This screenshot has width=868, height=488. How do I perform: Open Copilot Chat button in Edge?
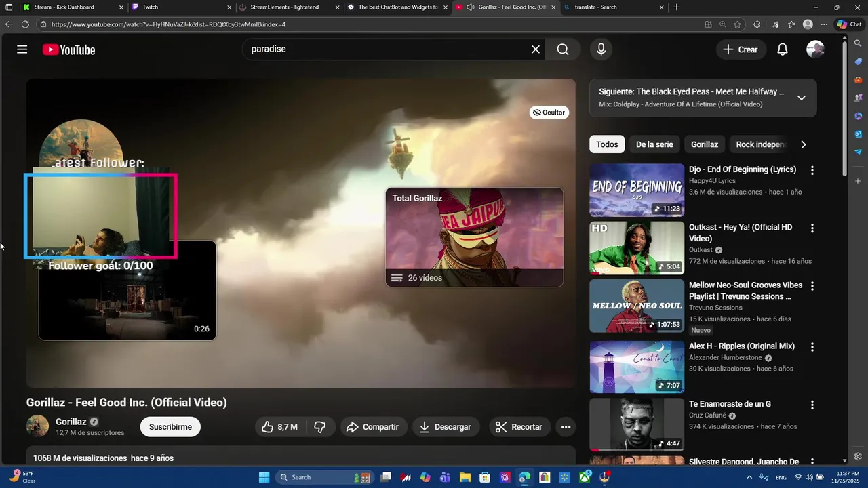(850, 24)
